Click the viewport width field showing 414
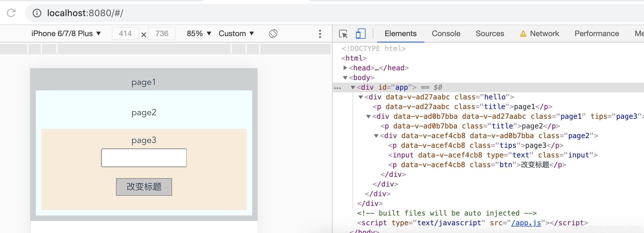Viewport: 644px width, 233px height. tap(125, 34)
